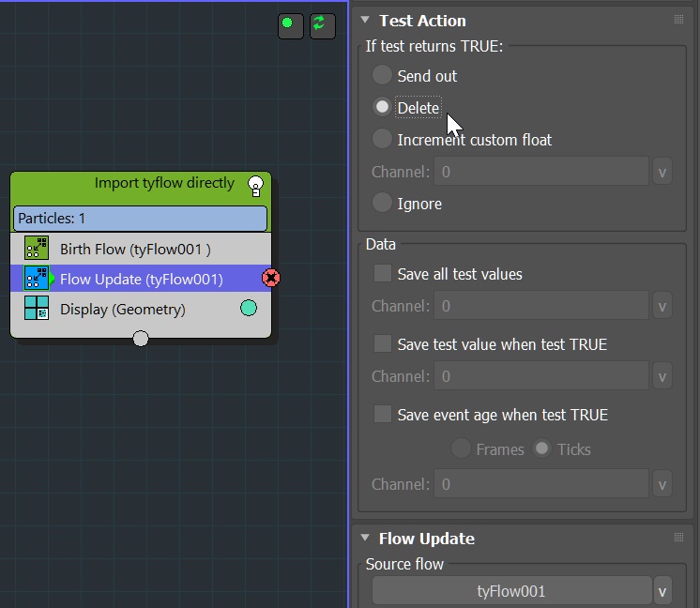Screen dimensions: 700x608
Task: Collapse the Test Action rollout
Action: click(365, 20)
